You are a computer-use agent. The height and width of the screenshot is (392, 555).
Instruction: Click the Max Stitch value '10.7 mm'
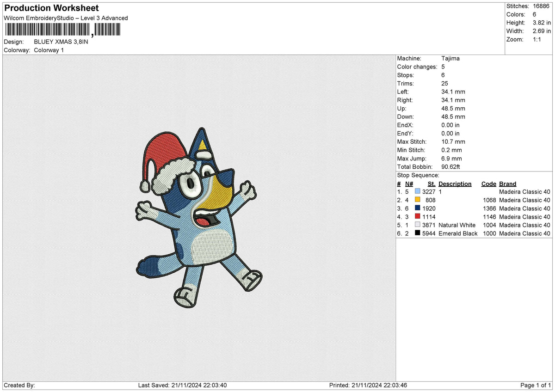pyautogui.click(x=453, y=141)
